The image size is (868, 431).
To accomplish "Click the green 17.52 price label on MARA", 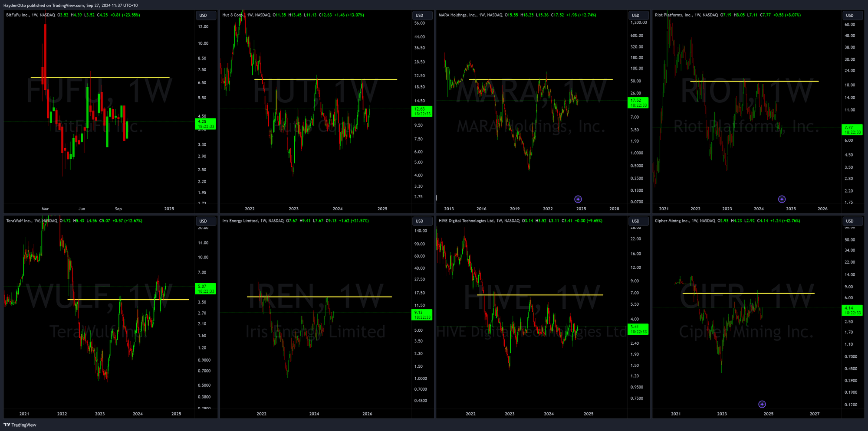I will tap(638, 103).
